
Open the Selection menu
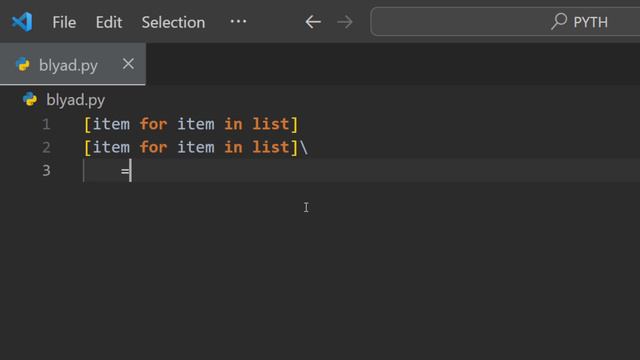point(173,22)
